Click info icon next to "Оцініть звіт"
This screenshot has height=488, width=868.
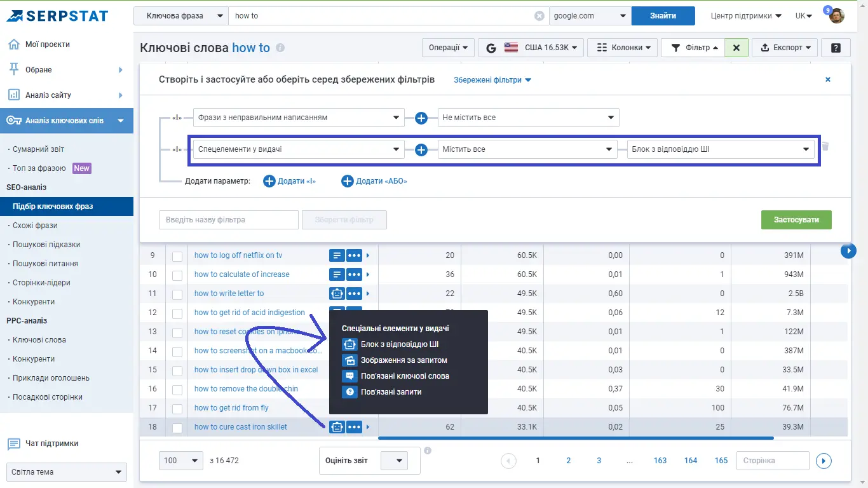pos(428,451)
